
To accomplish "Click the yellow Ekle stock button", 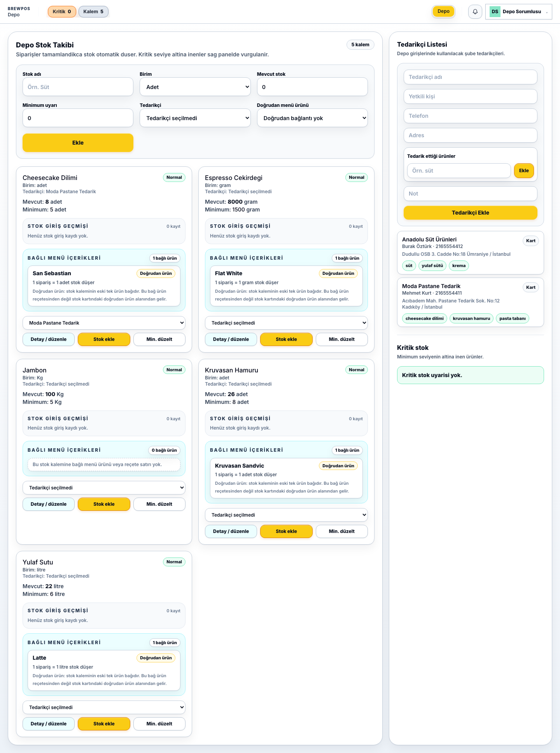I will coord(78,143).
